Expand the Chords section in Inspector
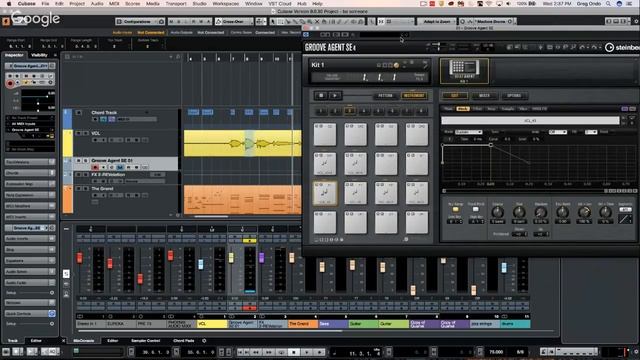 pyautogui.click(x=30, y=173)
